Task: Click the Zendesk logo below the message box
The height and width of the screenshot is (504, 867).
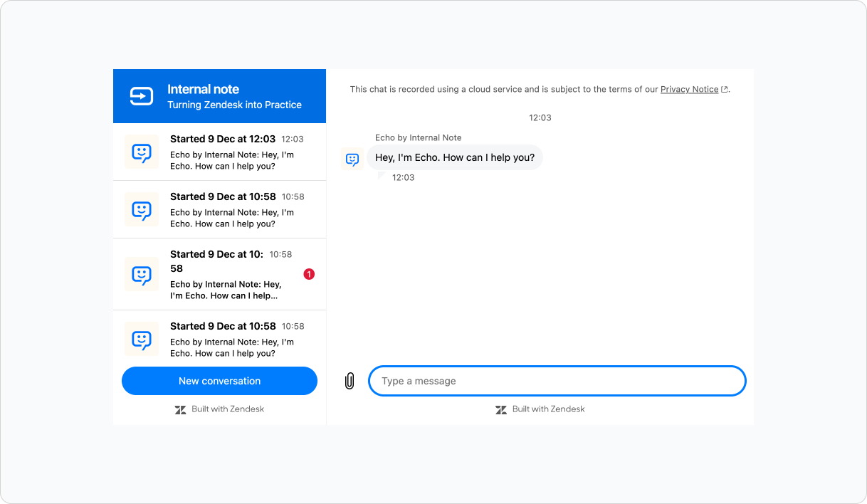Action: pyautogui.click(x=501, y=409)
